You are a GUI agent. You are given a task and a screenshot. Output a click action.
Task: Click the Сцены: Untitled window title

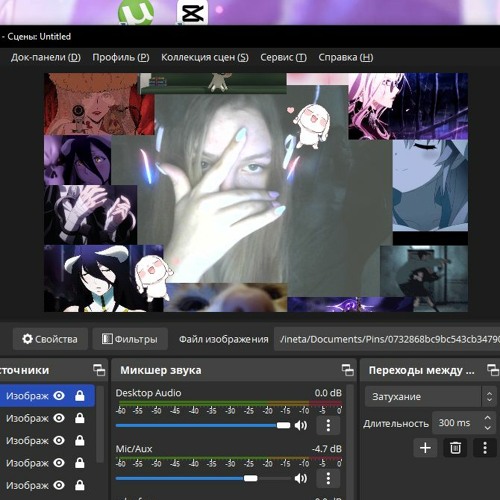[39, 36]
